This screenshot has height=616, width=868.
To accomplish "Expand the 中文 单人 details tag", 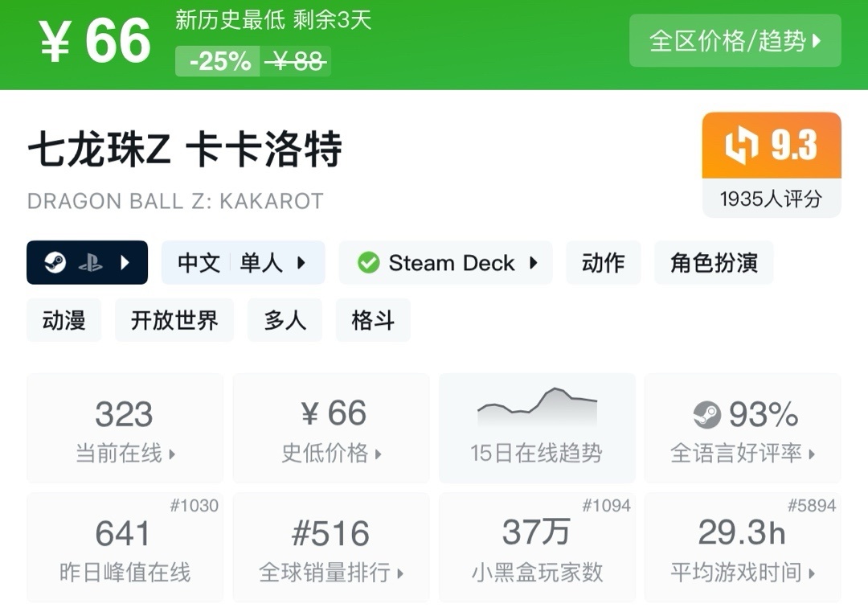I will pos(243,263).
